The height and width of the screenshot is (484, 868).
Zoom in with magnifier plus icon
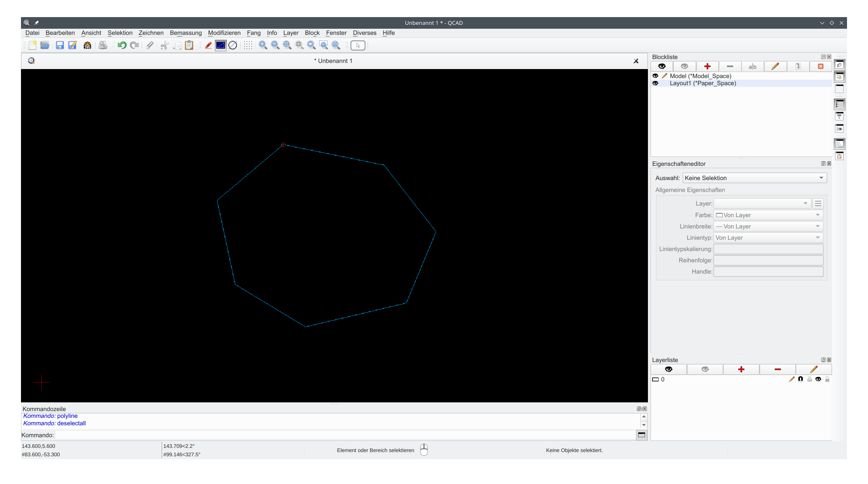coord(263,45)
